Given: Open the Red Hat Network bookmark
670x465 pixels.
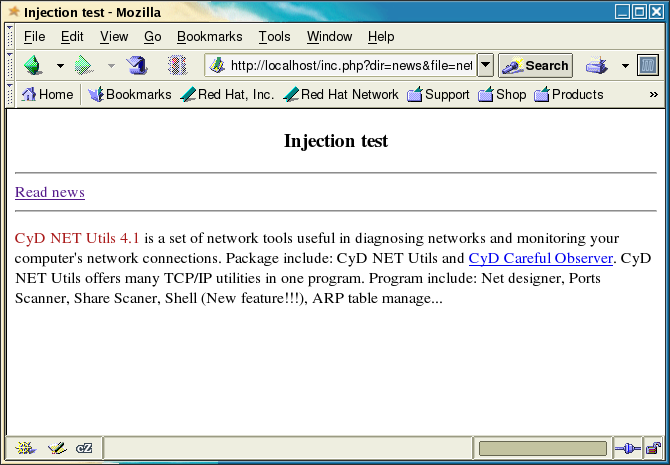Looking at the screenshot, I should point(341,94).
